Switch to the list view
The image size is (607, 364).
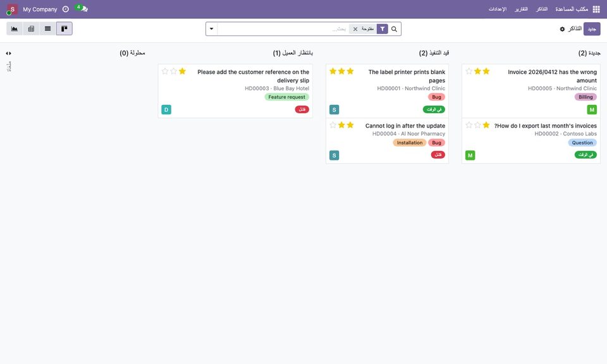[x=47, y=28]
